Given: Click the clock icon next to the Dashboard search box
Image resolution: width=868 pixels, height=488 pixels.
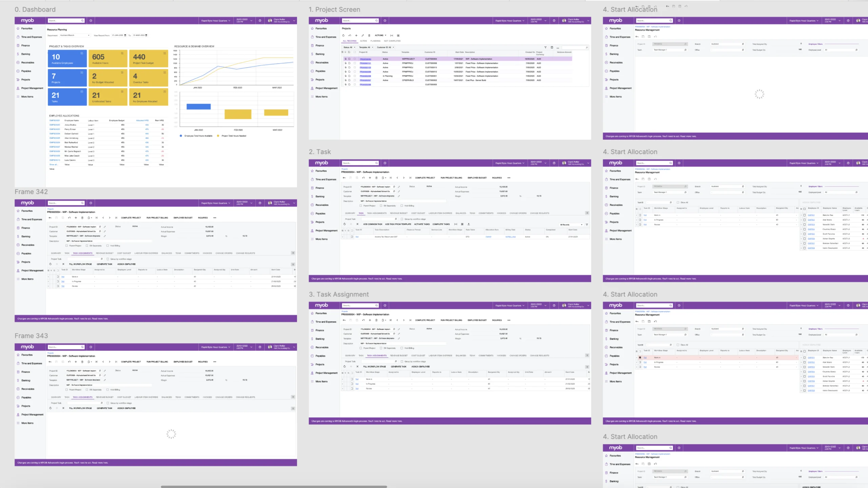Looking at the screenshot, I should (x=91, y=21).
